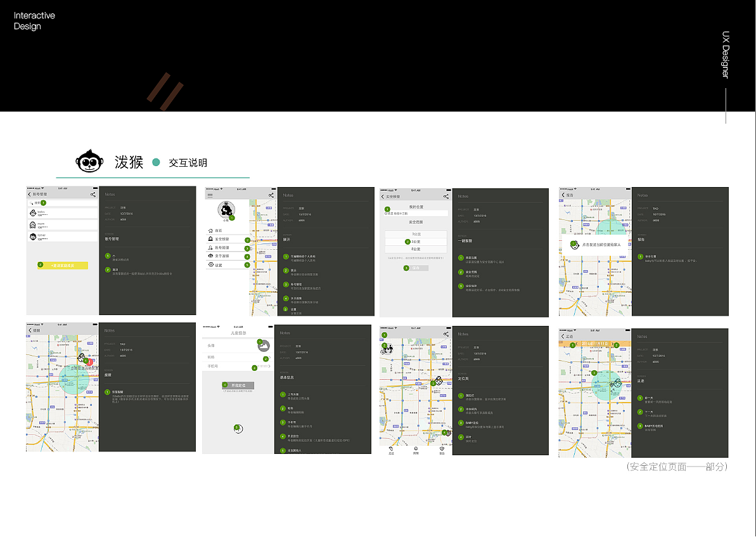Viewport: 756px width, 537px height.
Task: Open 关于泼猴 in the side menu
Action: pos(227,256)
